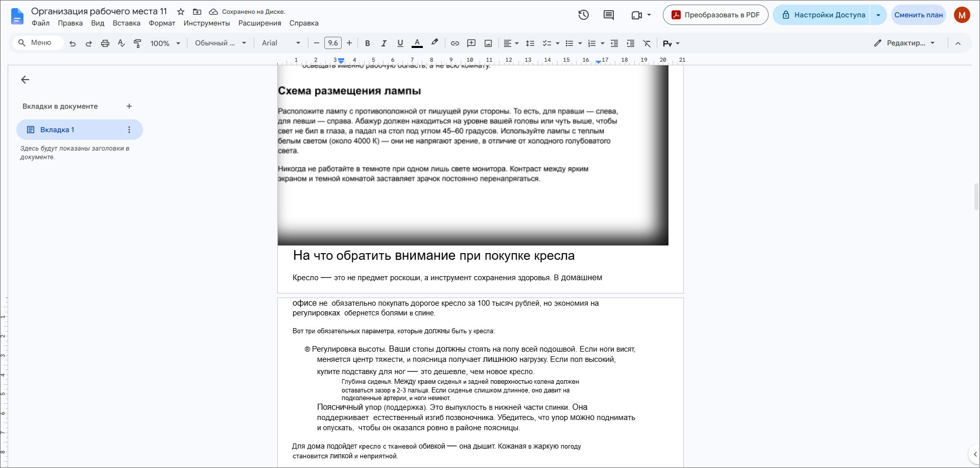Click the document title 'Организация рабочего места 11'

[x=99, y=11]
